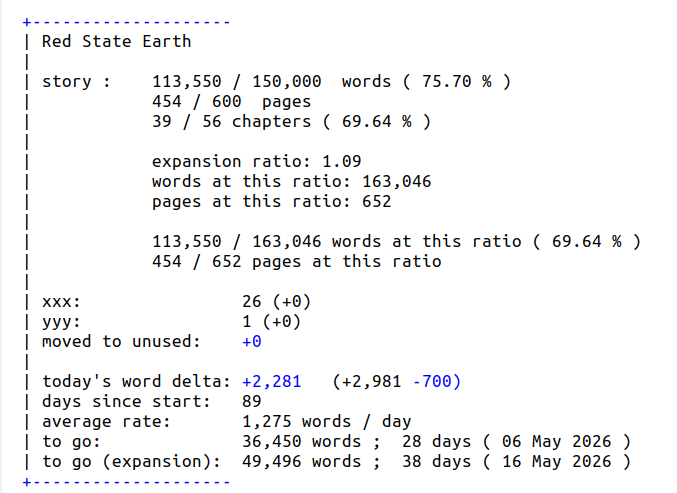This screenshot has width=677, height=493.
Task: Click the 'xxx:' label
Action: click(x=61, y=302)
